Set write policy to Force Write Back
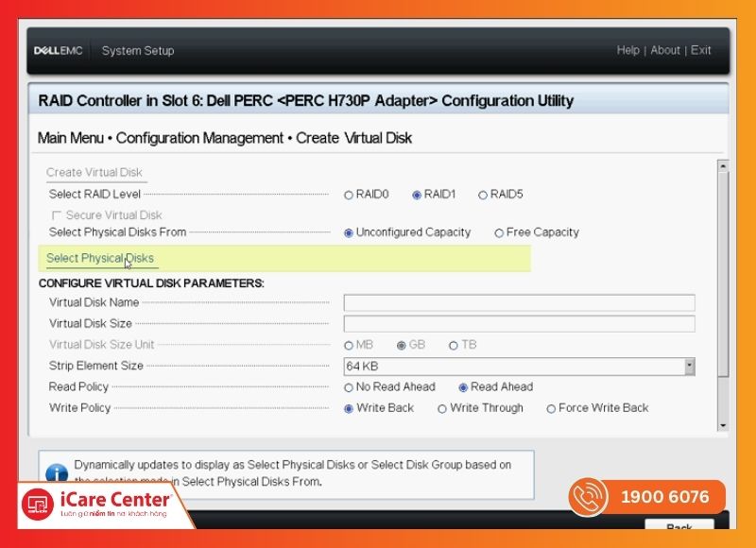 click(x=551, y=409)
